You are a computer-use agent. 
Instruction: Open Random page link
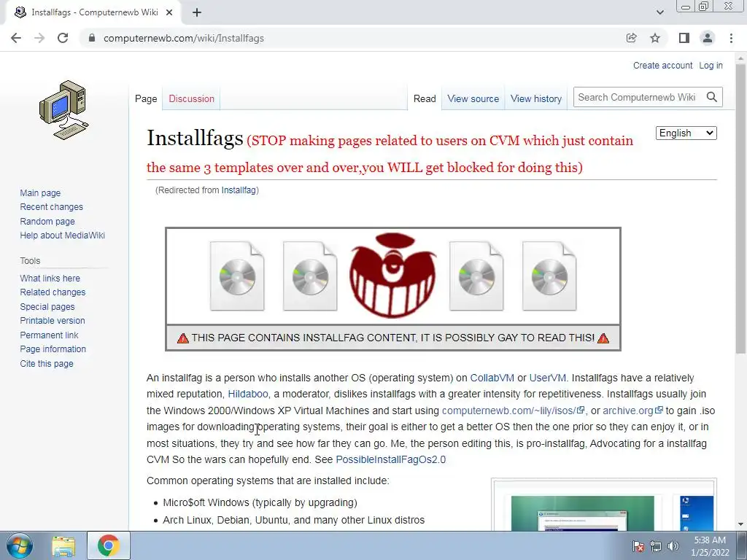(47, 222)
